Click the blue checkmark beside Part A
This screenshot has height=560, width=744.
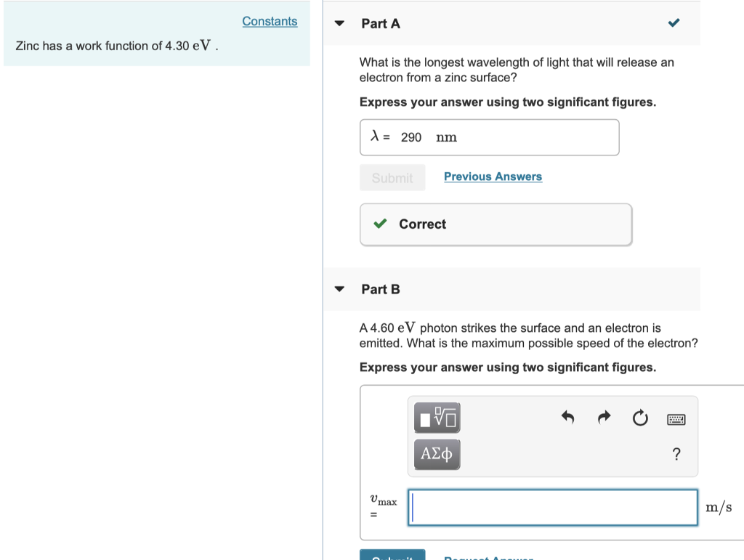[673, 23]
